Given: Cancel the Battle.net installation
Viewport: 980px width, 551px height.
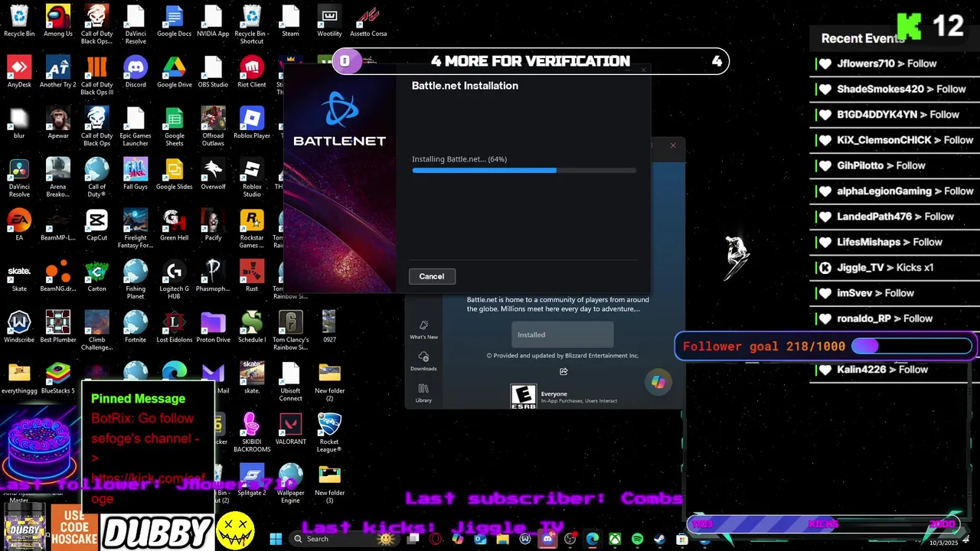Looking at the screenshot, I should click(432, 276).
